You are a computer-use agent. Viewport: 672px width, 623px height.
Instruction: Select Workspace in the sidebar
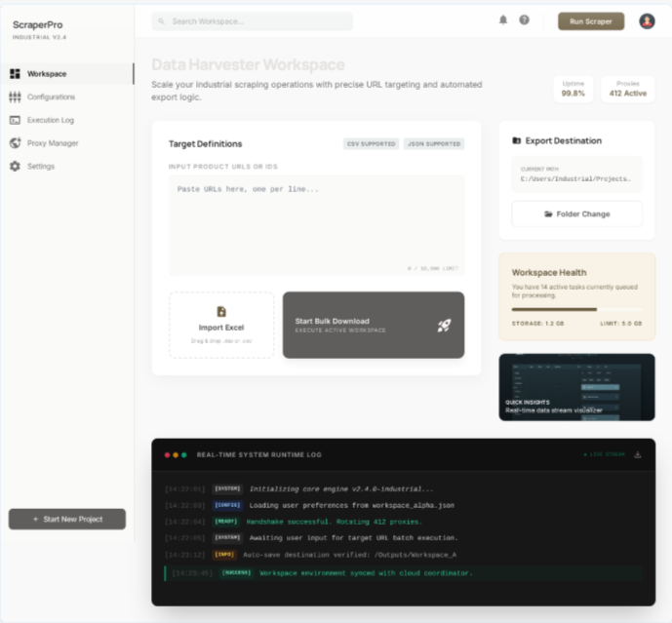(67, 74)
